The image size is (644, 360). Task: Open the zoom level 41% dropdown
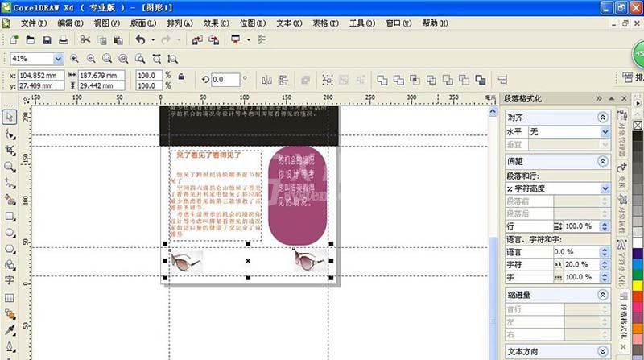[58, 59]
